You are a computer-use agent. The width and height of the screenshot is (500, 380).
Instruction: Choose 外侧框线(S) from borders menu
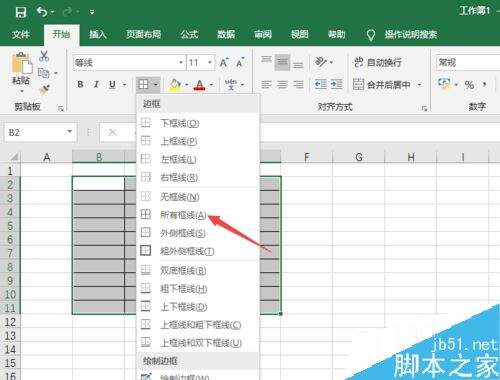pos(198,233)
